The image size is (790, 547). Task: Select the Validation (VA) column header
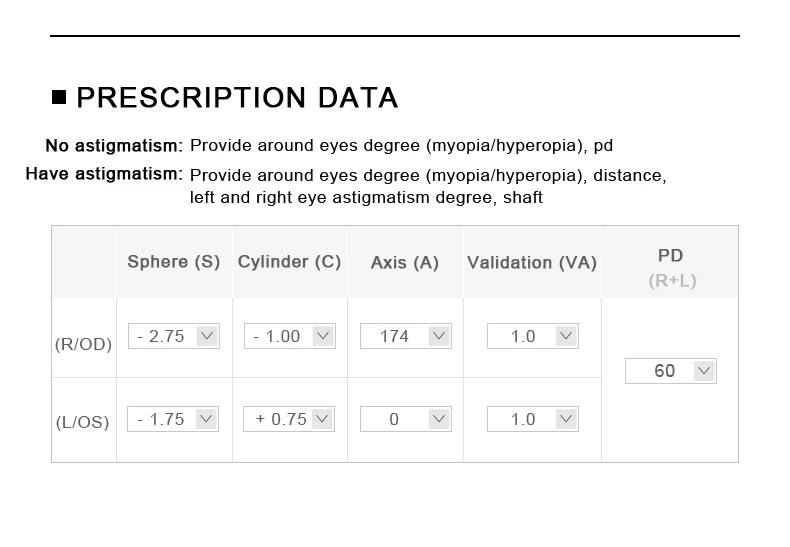coord(532,263)
